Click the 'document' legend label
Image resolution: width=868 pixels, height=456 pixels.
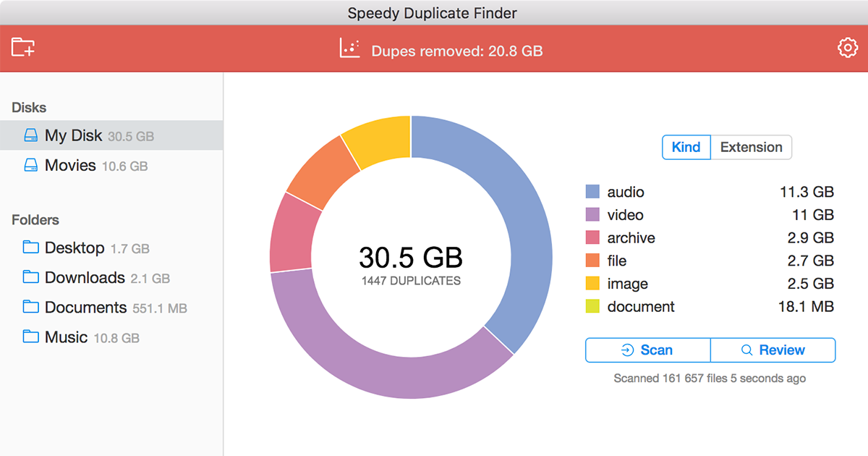tap(641, 307)
